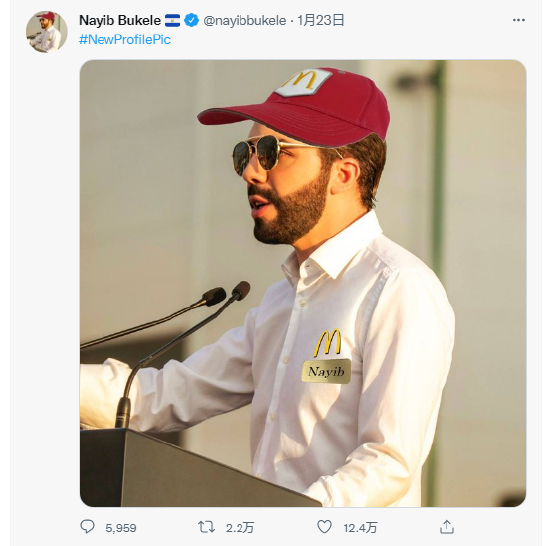Open the three-dot more options menu

(x=519, y=20)
